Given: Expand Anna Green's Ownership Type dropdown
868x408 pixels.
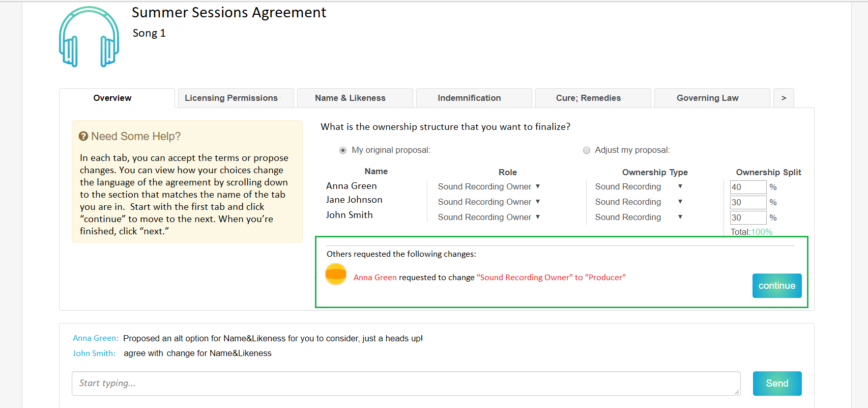Looking at the screenshot, I should tap(639, 187).
